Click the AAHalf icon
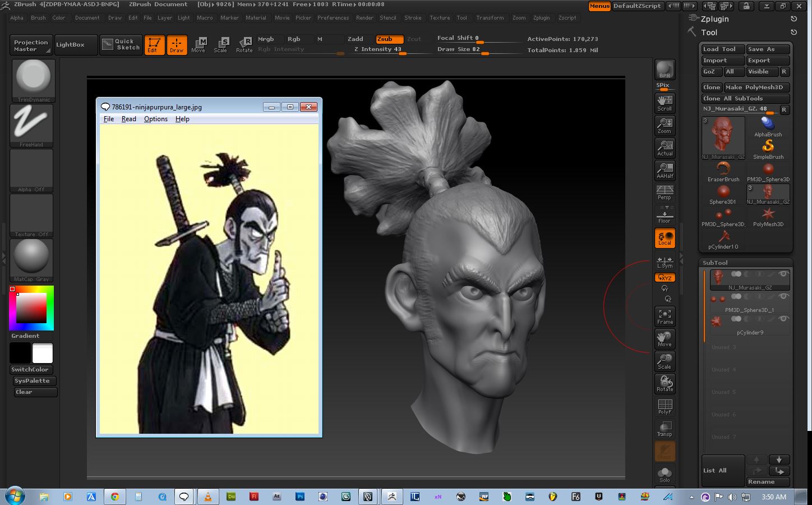The width and height of the screenshot is (812, 505). pos(665,170)
